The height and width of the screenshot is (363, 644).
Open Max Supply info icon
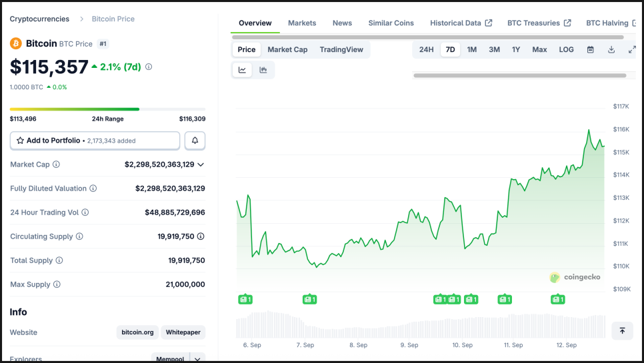point(57,284)
